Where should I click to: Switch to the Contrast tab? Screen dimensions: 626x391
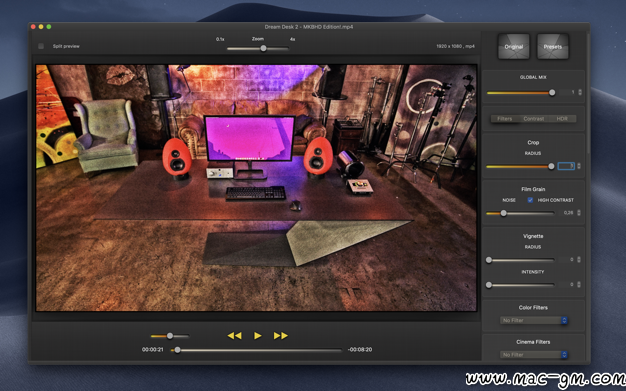pyautogui.click(x=533, y=119)
